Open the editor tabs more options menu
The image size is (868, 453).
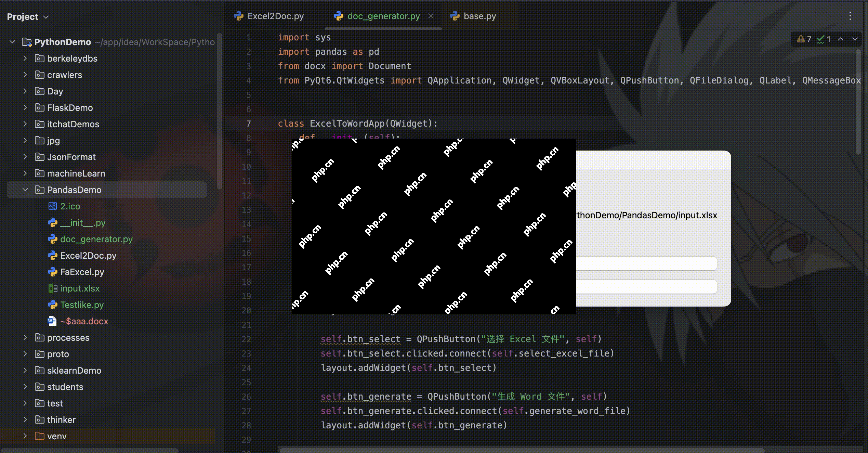tap(850, 16)
